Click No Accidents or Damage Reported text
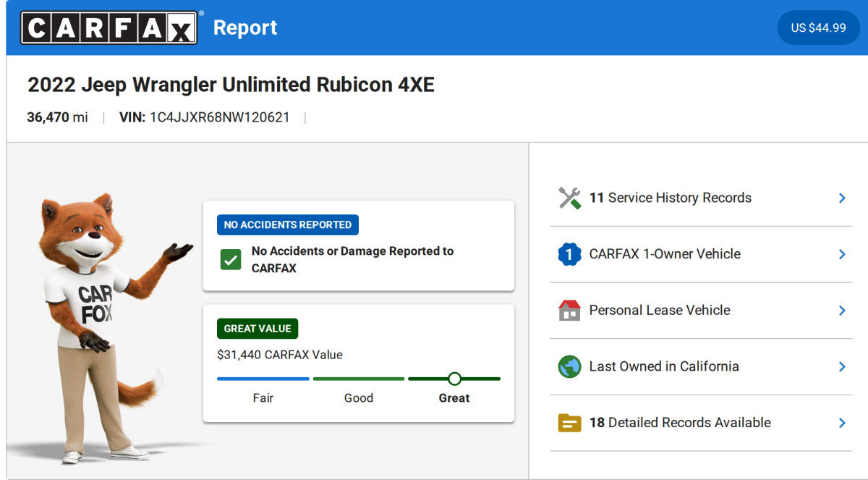 (x=352, y=259)
